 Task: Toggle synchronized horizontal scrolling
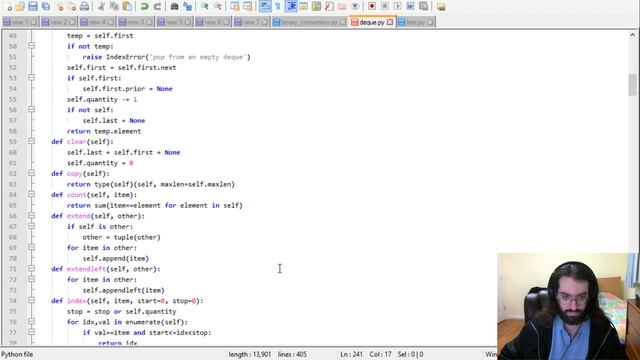pyautogui.click(x=248, y=6)
